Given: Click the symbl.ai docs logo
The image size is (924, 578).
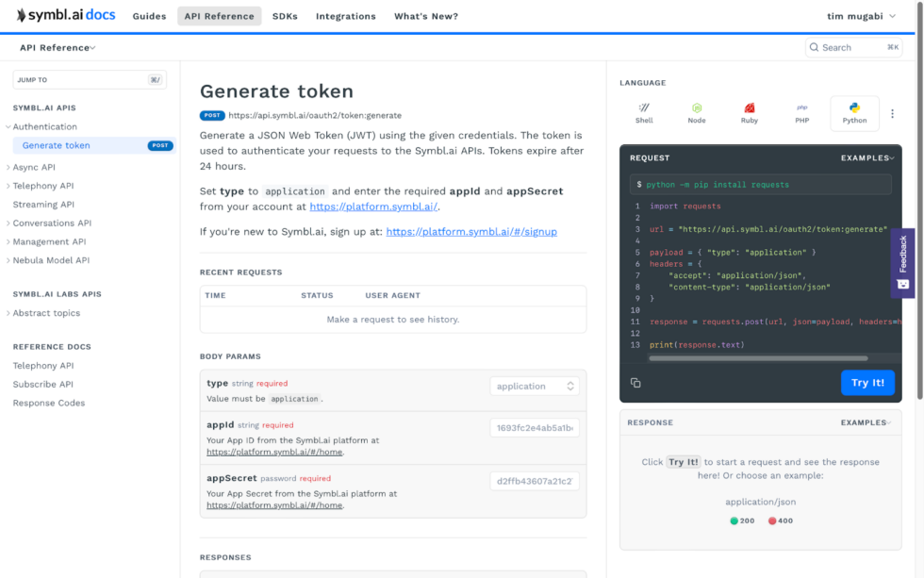Looking at the screenshot, I should [x=66, y=15].
